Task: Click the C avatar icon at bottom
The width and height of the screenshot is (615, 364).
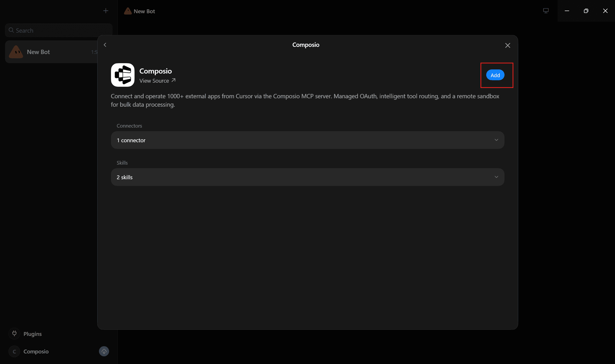Action: click(14, 352)
